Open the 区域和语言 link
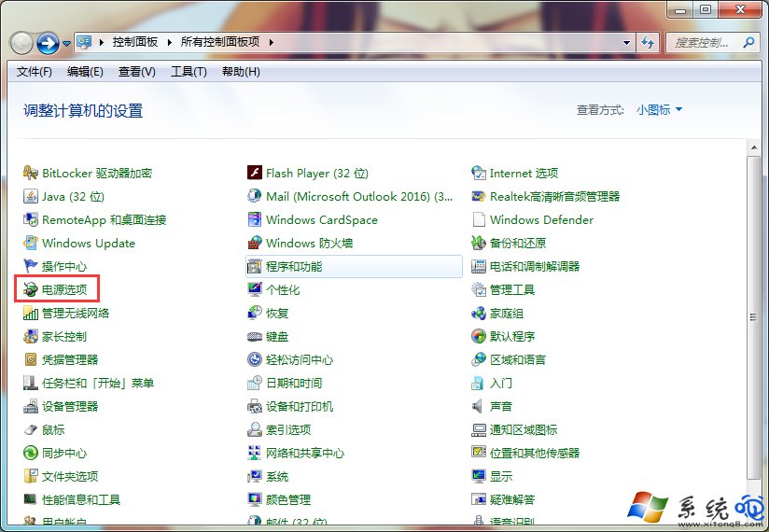 [518, 359]
